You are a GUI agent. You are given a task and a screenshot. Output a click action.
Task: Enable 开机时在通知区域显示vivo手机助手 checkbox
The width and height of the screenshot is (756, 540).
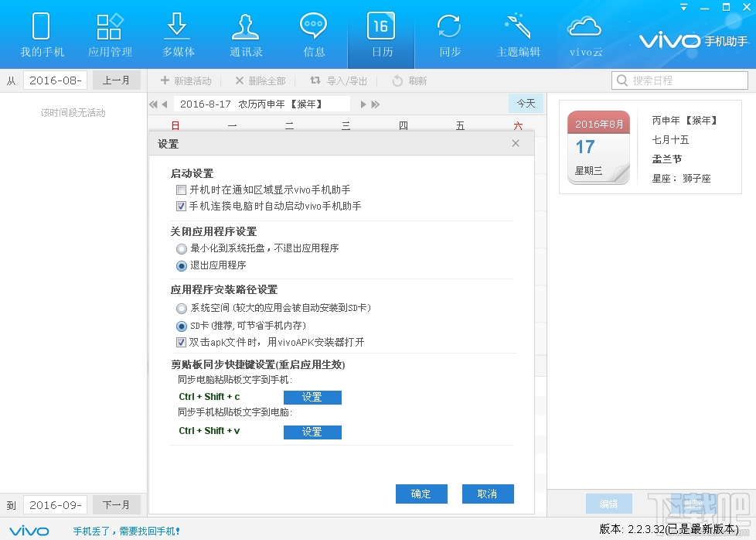click(x=182, y=190)
